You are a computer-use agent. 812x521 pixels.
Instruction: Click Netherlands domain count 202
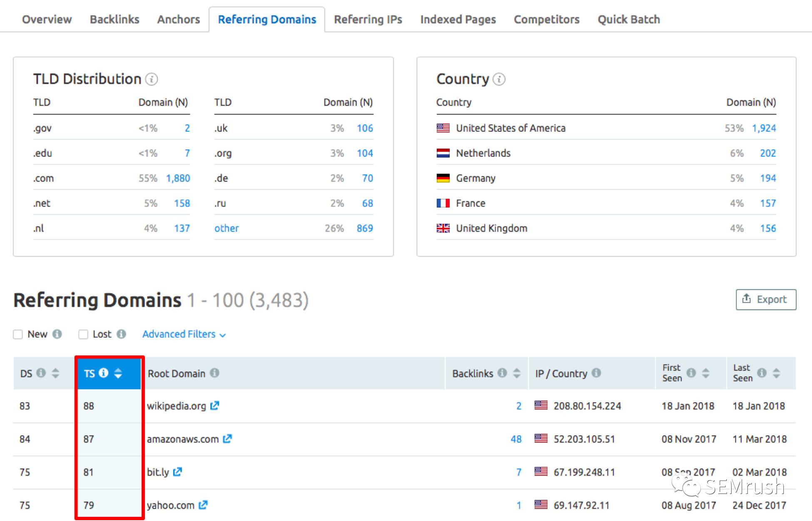pos(768,153)
